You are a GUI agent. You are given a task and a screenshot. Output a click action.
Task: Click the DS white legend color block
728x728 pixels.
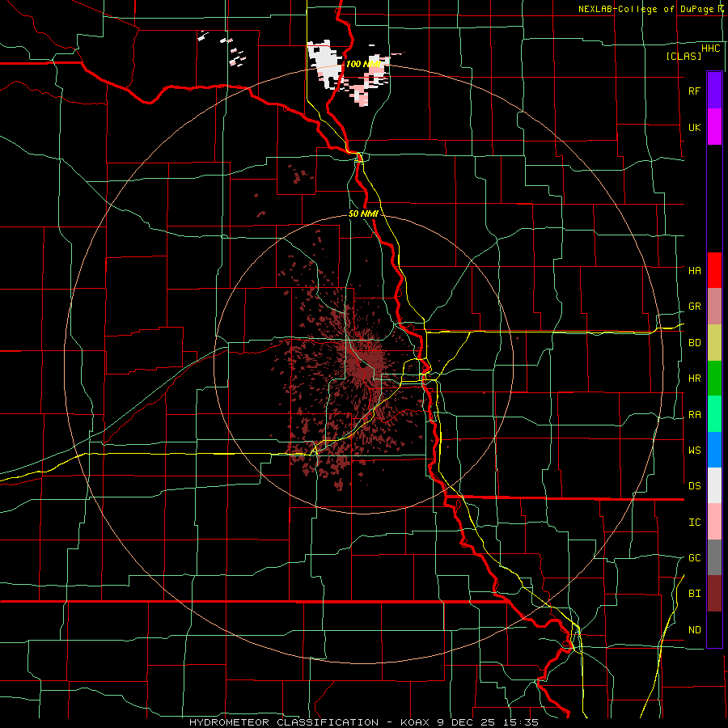click(714, 485)
